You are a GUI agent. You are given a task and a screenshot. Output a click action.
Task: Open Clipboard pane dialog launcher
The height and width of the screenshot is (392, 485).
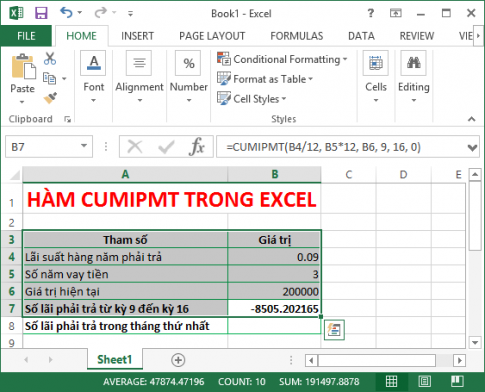(x=68, y=119)
